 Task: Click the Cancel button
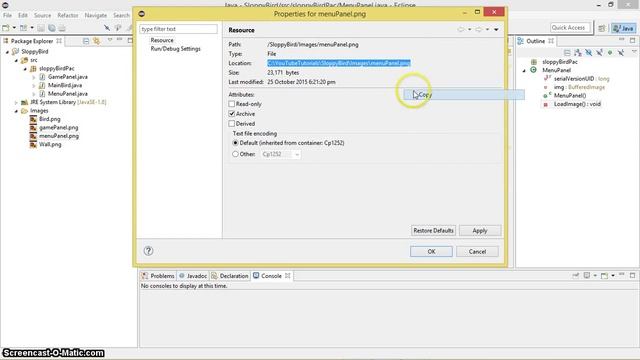(x=477, y=251)
